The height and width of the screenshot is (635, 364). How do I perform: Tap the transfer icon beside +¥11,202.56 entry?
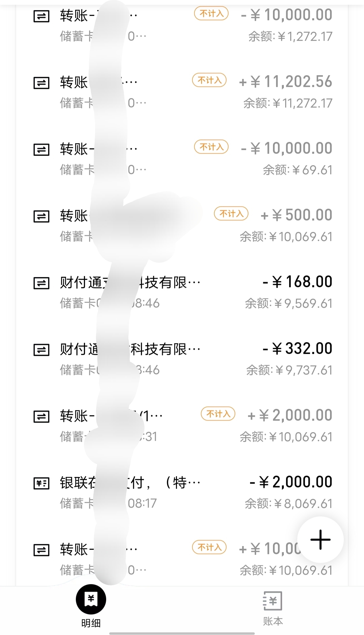click(41, 83)
